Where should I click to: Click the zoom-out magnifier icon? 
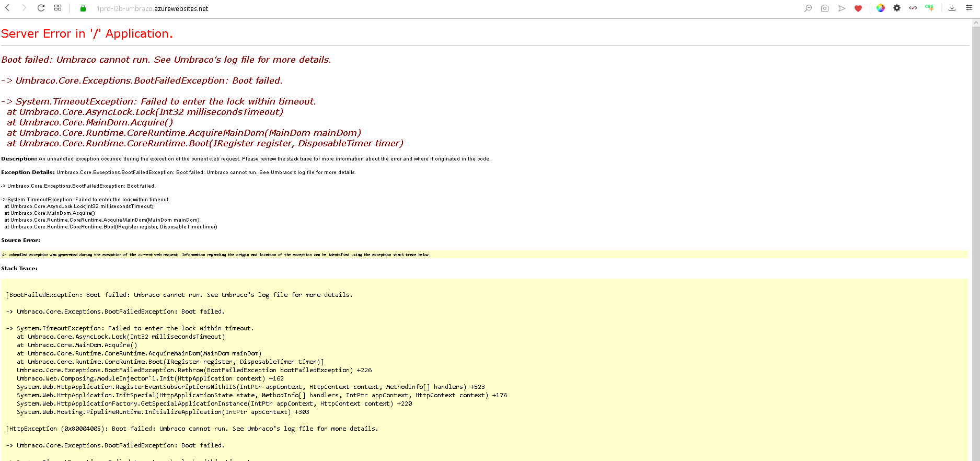click(808, 8)
